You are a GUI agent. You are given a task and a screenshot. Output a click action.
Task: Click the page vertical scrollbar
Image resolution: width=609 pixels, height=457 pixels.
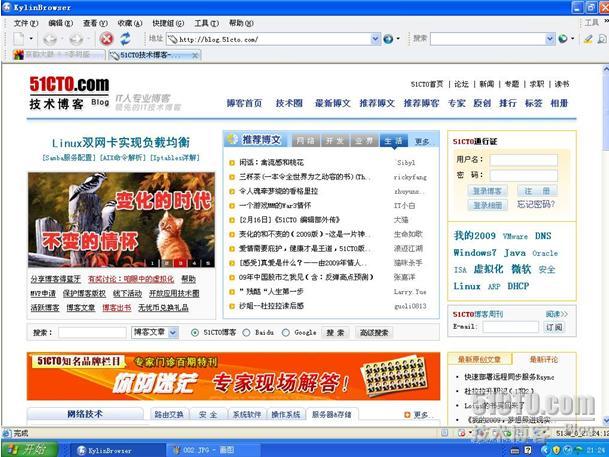[606, 245]
